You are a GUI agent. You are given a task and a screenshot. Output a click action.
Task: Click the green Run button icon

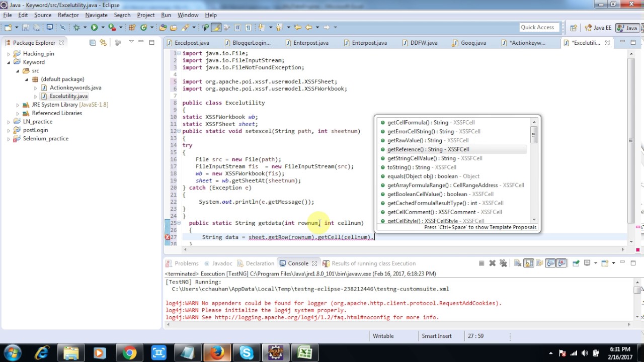coord(94,27)
